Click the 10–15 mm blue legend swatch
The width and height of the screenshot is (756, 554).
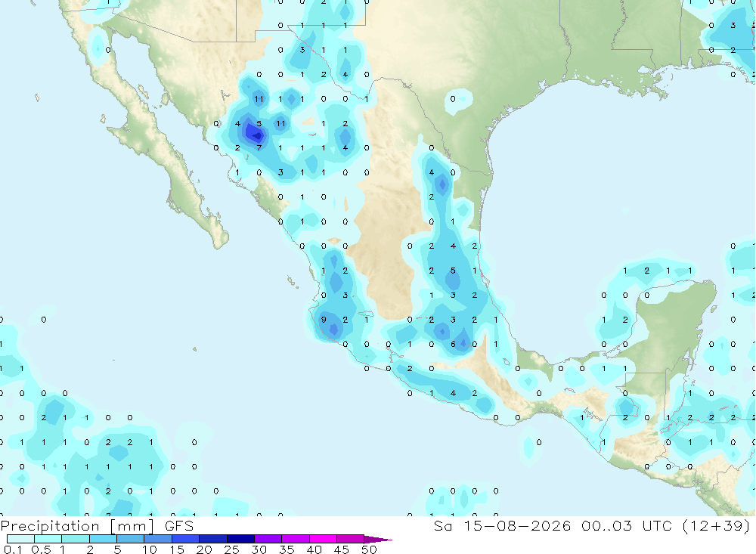click(x=158, y=539)
